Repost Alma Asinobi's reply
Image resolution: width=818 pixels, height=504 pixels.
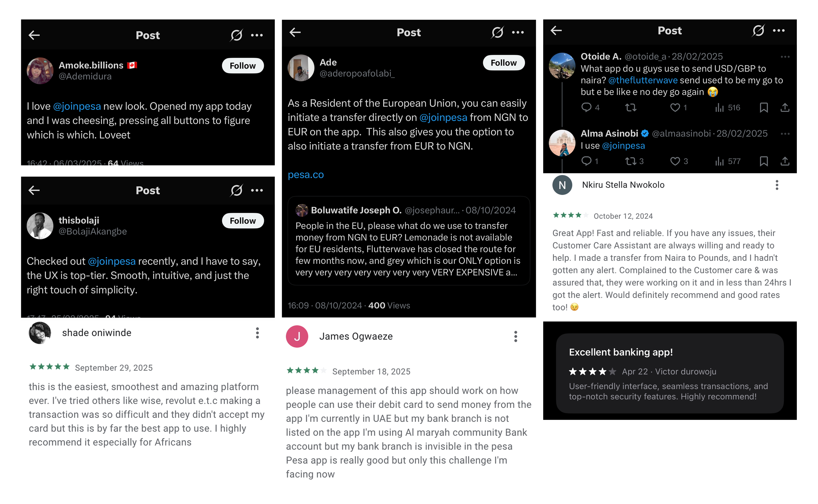[x=630, y=161]
